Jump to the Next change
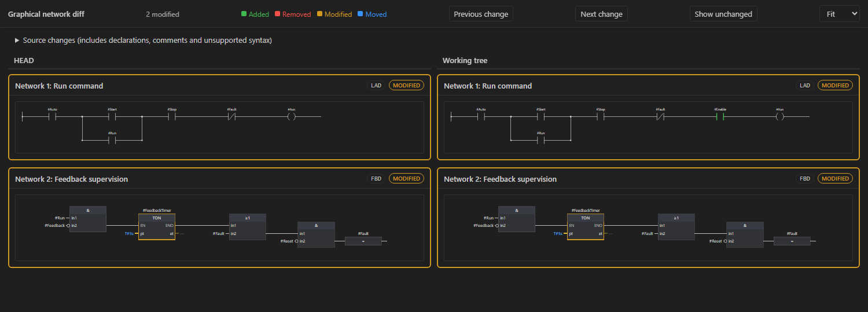The image size is (868, 312). pyautogui.click(x=601, y=14)
